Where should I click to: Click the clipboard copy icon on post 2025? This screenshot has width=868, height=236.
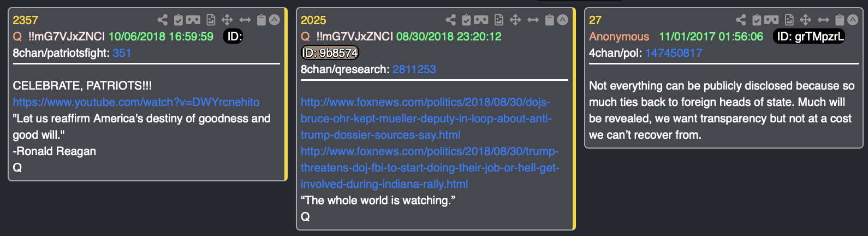(550, 20)
